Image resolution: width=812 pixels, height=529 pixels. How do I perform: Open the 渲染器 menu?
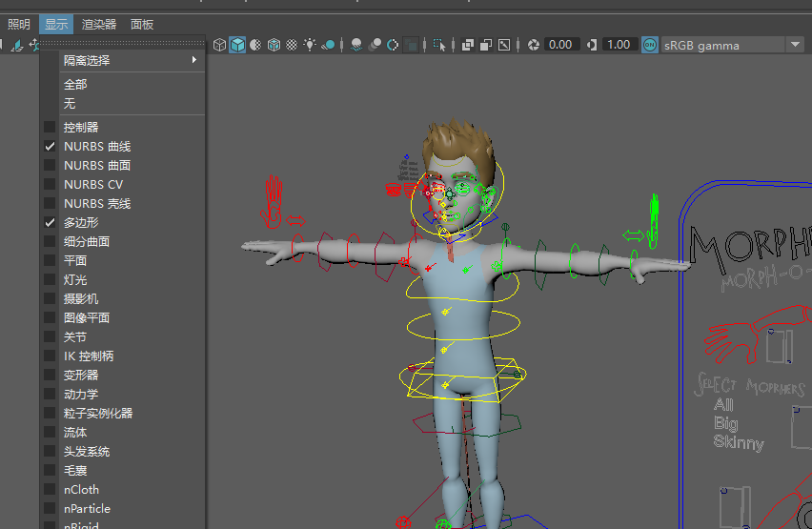click(x=99, y=24)
